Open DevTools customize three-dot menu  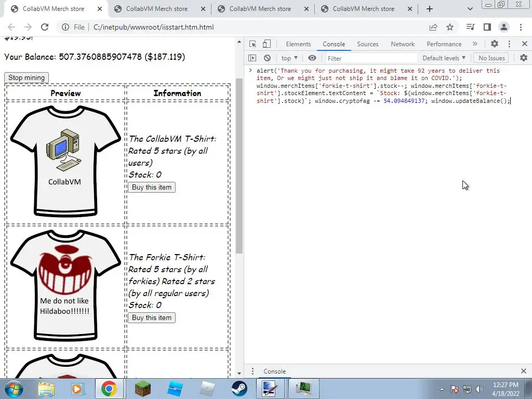[x=509, y=44]
